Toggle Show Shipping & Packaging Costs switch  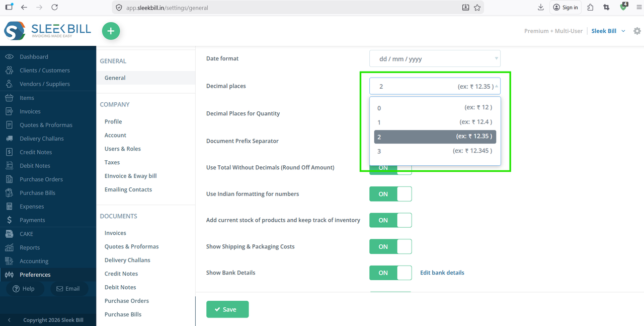[x=390, y=246]
